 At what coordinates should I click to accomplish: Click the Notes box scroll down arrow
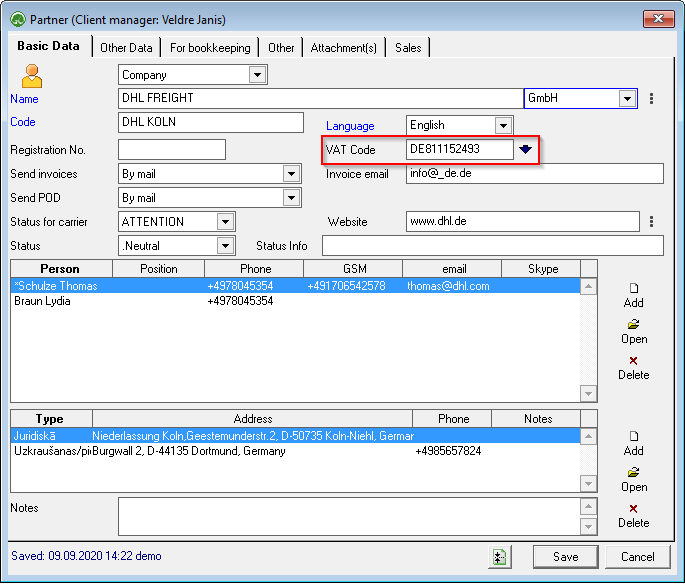[x=588, y=527]
